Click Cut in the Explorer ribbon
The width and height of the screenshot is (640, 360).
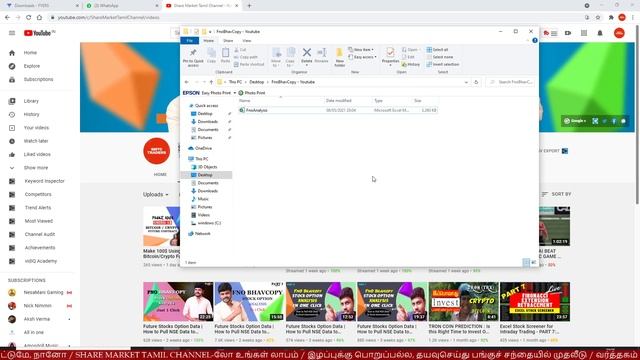click(240, 50)
